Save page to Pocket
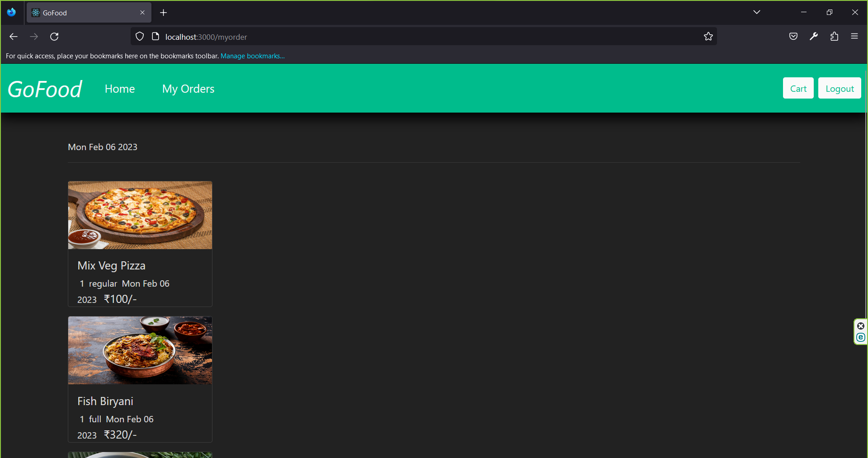 point(793,36)
